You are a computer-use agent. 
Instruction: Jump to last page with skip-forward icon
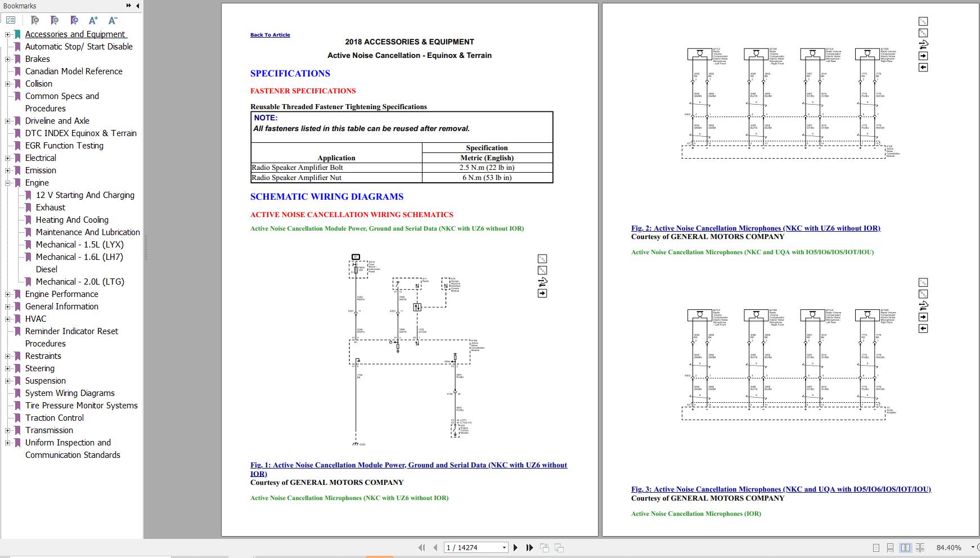click(529, 547)
